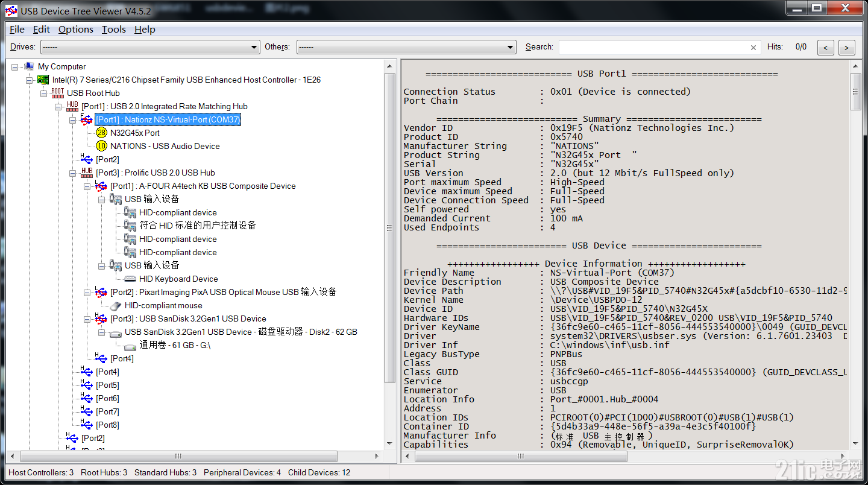Click the blue USB icon of [Port7]

click(86, 411)
